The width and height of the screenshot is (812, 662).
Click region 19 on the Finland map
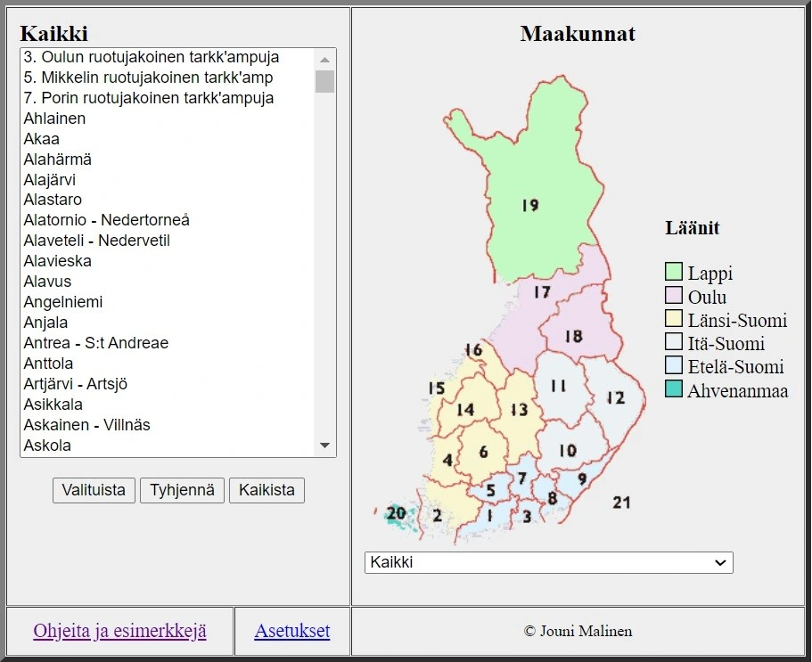[x=530, y=205]
